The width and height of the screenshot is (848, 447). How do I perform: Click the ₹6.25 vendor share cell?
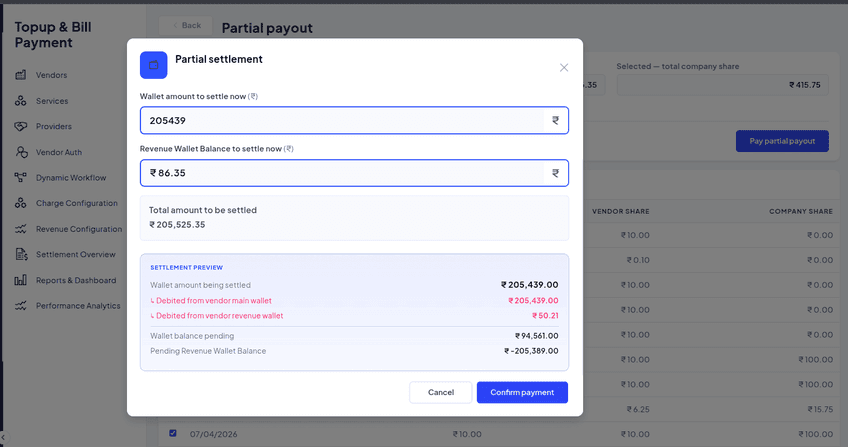tap(638, 409)
